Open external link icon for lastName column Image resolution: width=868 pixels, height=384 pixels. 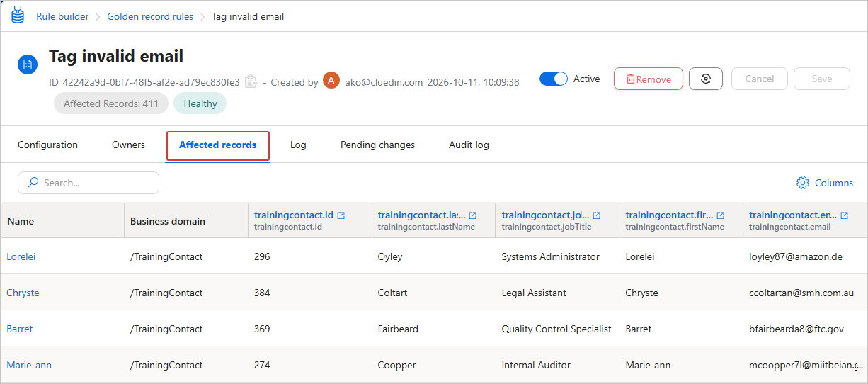[x=473, y=215]
